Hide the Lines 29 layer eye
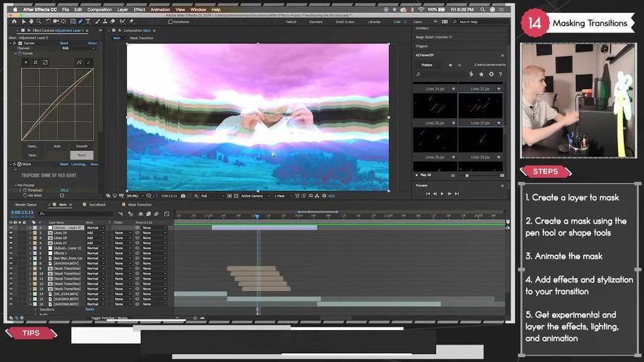Screen dimensions: 644x362 click(x=11, y=232)
